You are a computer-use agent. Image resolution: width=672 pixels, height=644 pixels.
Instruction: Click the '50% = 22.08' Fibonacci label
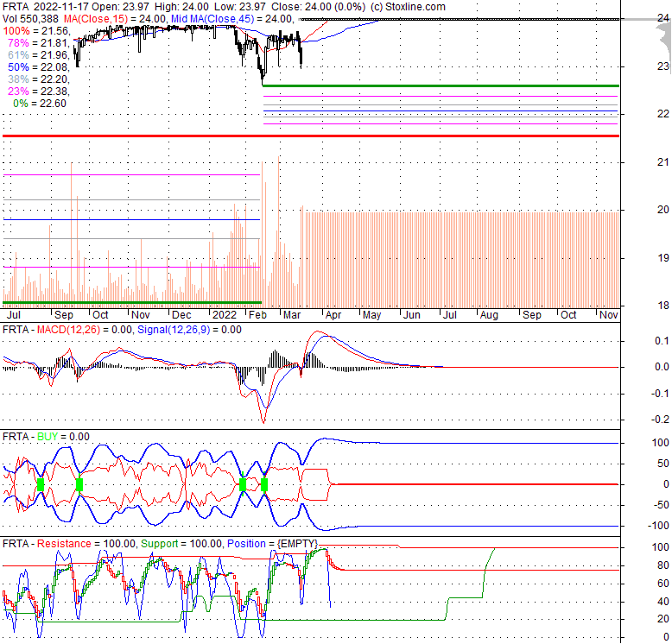pyautogui.click(x=39, y=67)
